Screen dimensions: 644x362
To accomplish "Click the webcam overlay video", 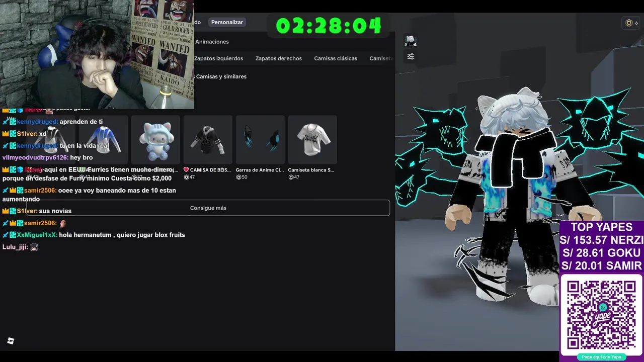I will click(97, 54).
